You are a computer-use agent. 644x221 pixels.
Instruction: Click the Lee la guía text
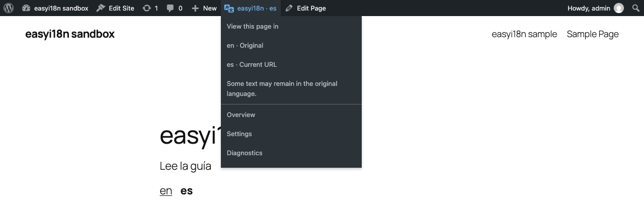coord(185,166)
